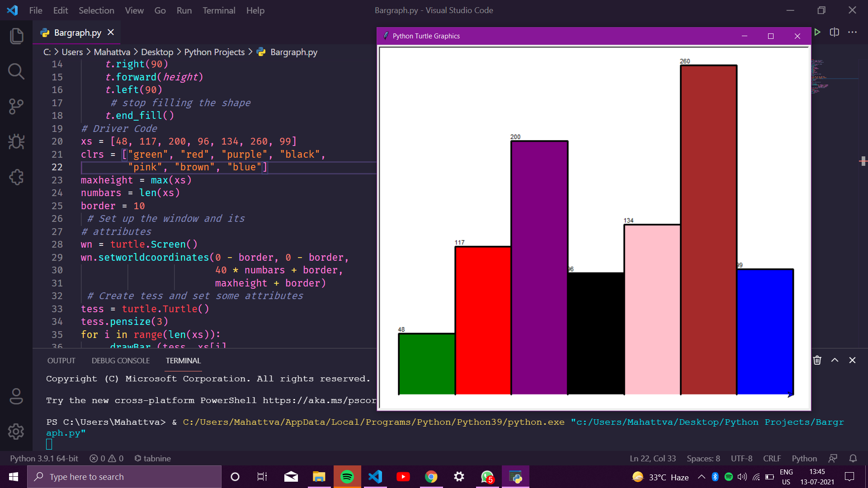Viewport: 868px width, 488px height.
Task: Maximize panel size with the up chevron
Action: point(835,360)
